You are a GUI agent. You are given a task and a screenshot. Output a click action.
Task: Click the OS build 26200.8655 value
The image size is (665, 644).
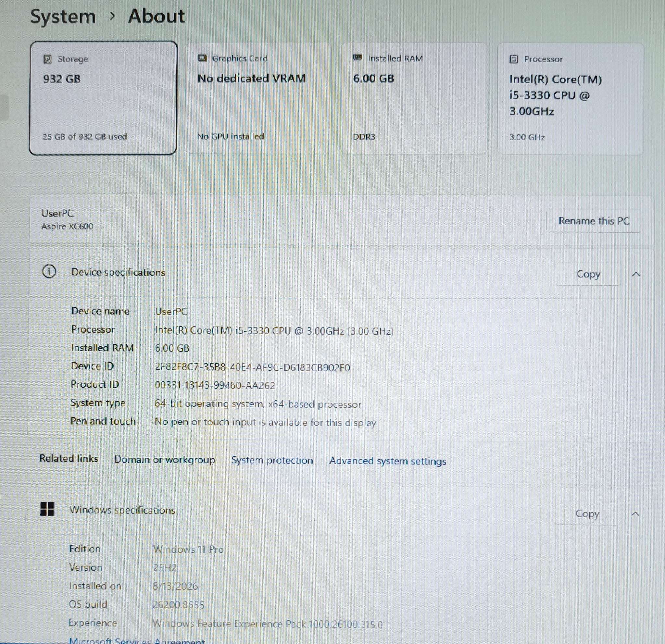point(179,605)
